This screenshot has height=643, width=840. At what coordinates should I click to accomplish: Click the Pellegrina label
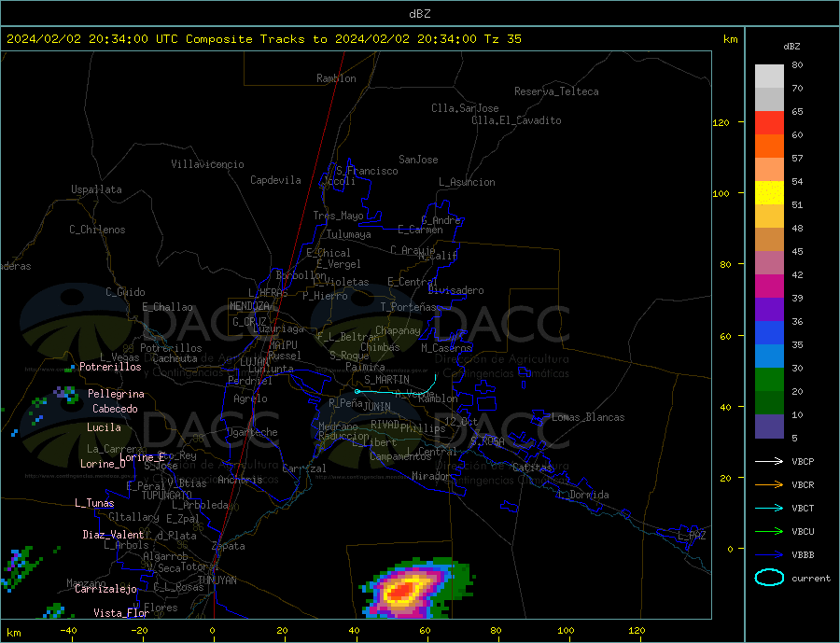(116, 394)
